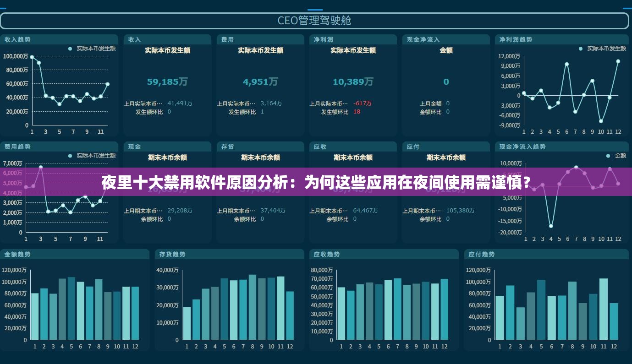Click last month's 3,164万 value

(x=271, y=103)
